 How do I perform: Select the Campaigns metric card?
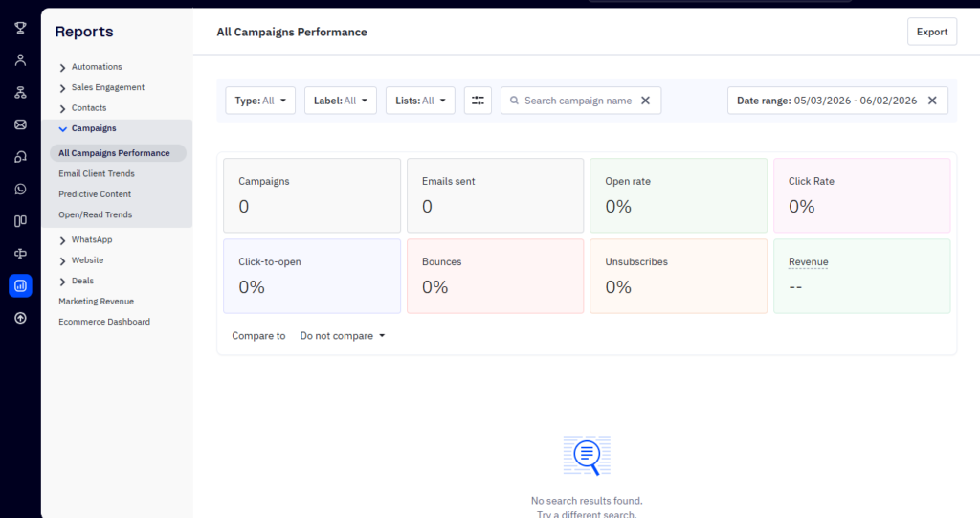click(x=312, y=196)
